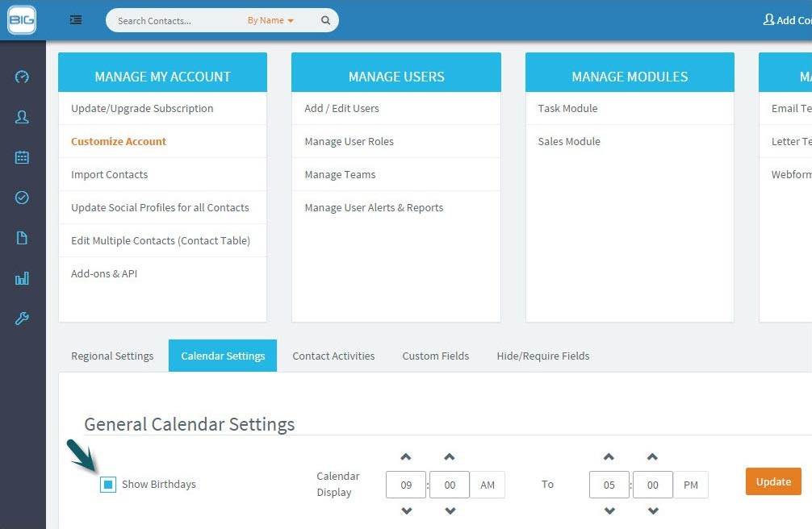Open Manage User Roles
812x529 pixels.
click(349, 141)
